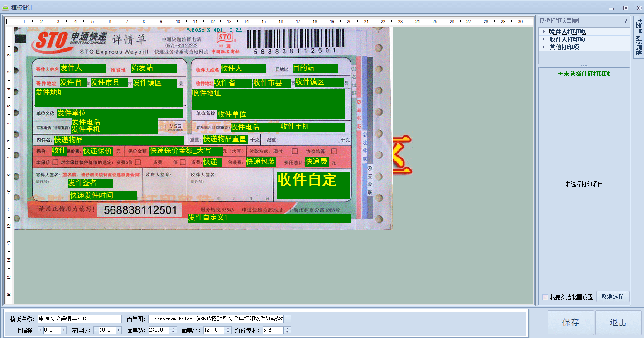Decrease 上偏移 with left arrow
Image resolution: width=644 pixels, height=338 pixels.
click(40, 330)
